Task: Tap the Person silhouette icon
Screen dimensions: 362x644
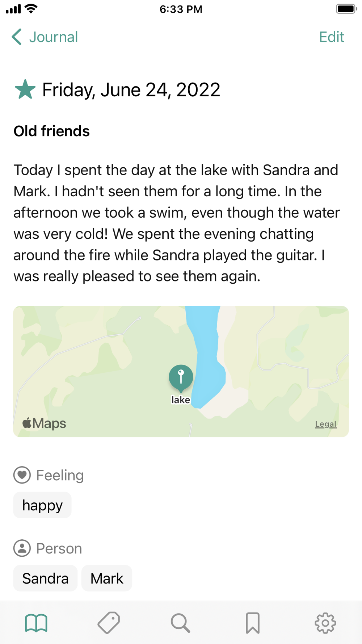Action: click(22, 548)
